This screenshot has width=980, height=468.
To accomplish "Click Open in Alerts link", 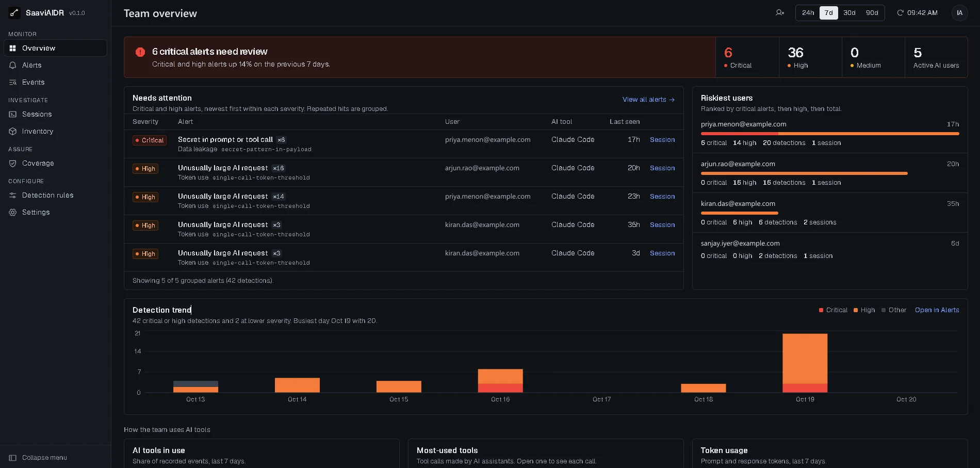I will coord(937,310).
